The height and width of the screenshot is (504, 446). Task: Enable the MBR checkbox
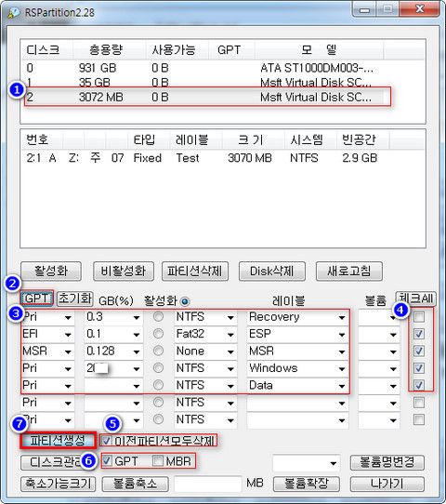158,461
